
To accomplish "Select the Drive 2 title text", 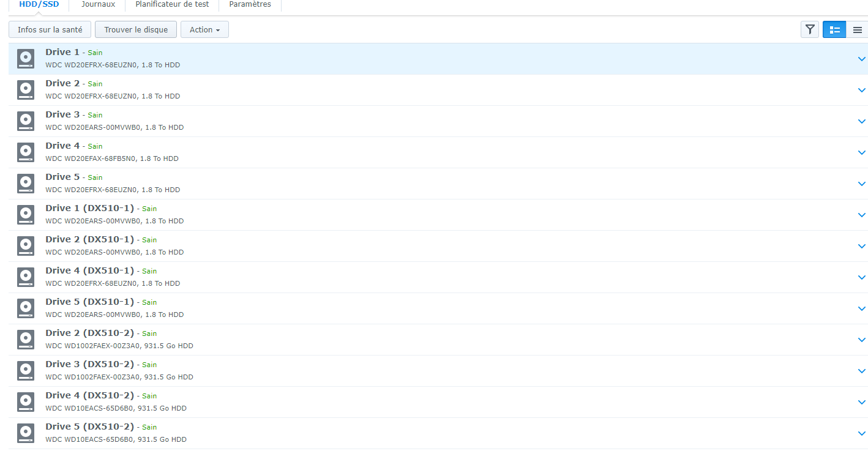I will tap(62, 83).
